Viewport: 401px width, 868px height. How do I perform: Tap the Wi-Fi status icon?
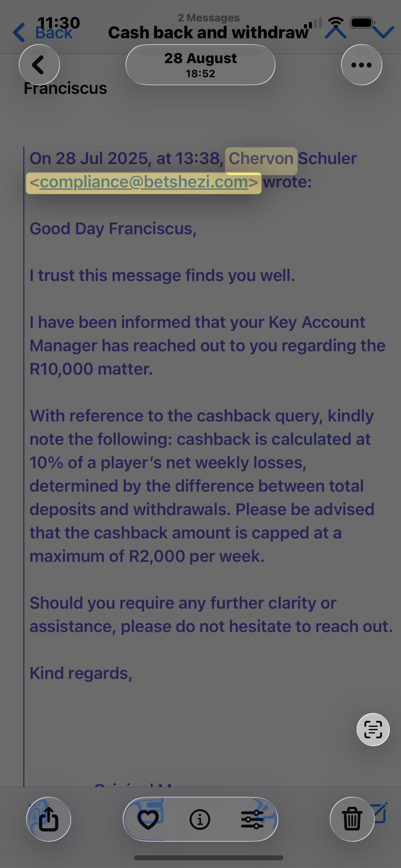(336, 22)
